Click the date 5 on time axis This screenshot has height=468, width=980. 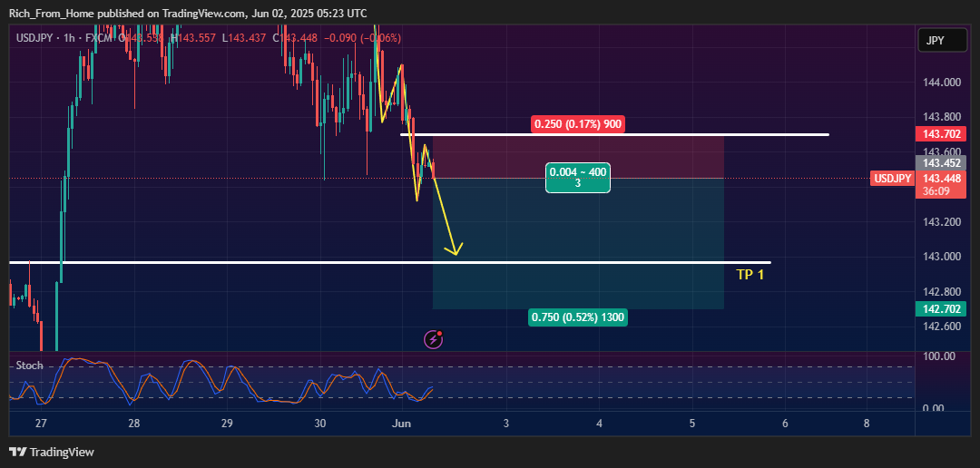click(x=691, y=424)
